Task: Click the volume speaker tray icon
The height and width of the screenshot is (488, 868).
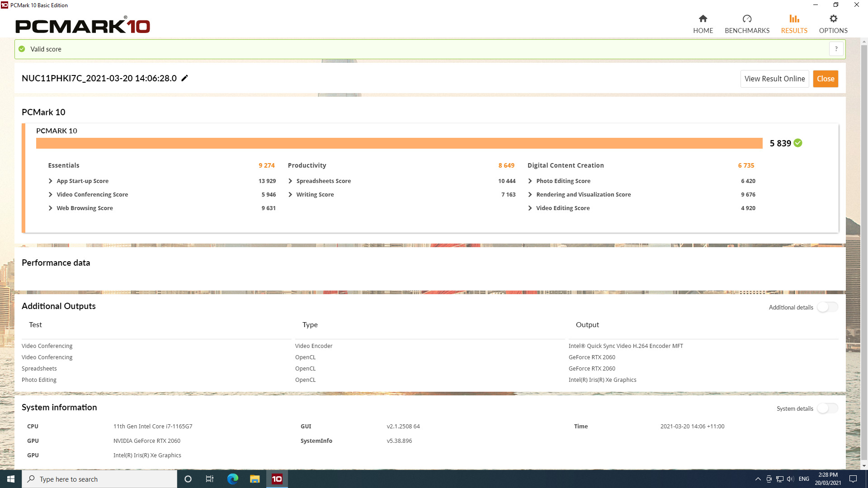Action: 790,479
